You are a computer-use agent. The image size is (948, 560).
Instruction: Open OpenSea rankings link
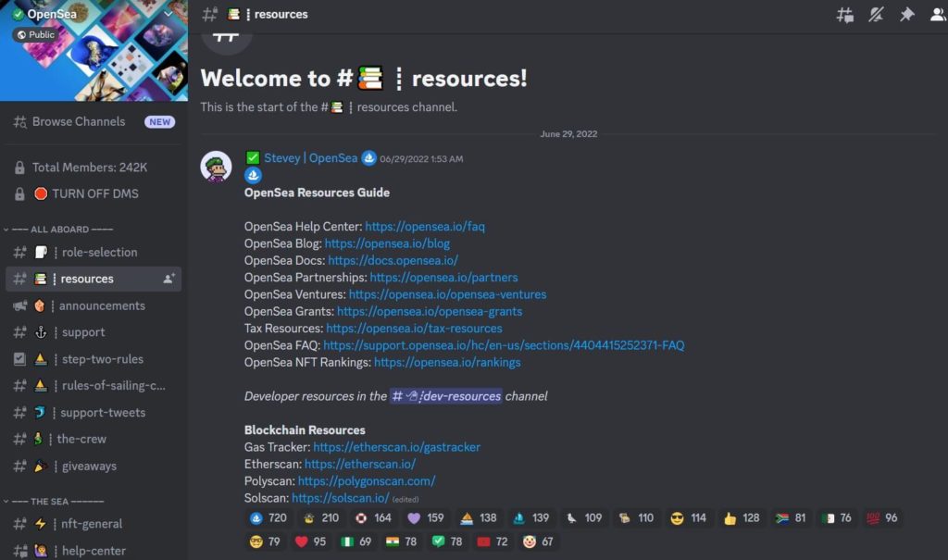[x=447, y=362]
